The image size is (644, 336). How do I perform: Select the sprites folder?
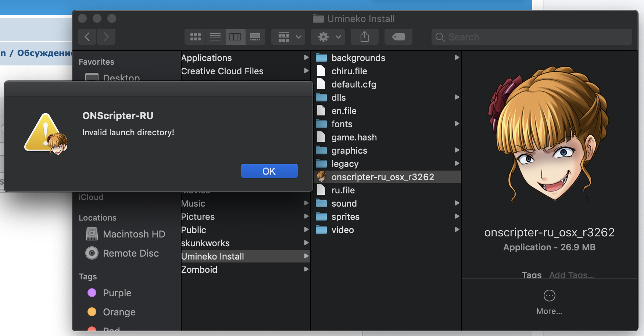[386, 217]
